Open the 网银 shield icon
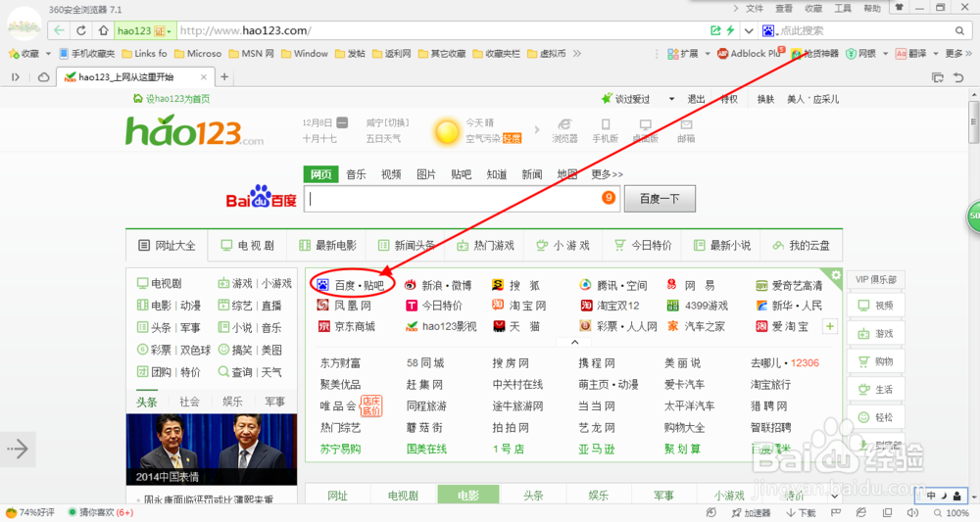This screenshot has width=980, height=522. pos(851,54)
